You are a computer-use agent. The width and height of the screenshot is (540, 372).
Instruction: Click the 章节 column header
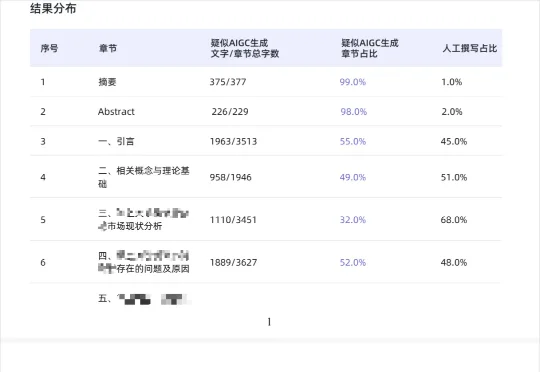coord(108,48)
